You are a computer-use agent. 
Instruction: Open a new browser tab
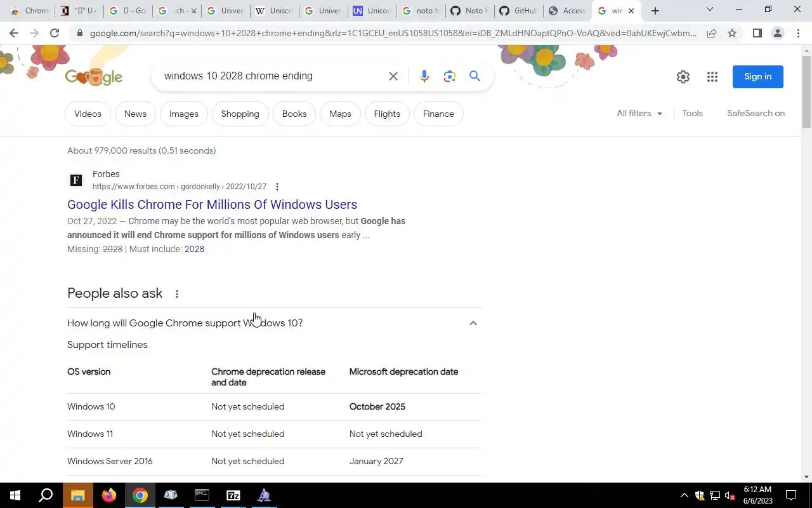click(655, 11)
